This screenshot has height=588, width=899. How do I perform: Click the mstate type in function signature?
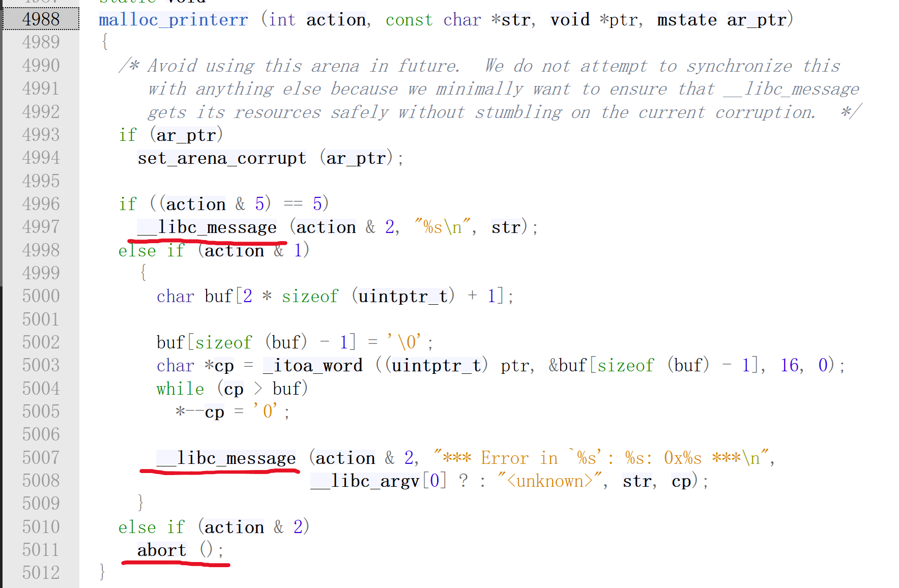click(687, 20)
